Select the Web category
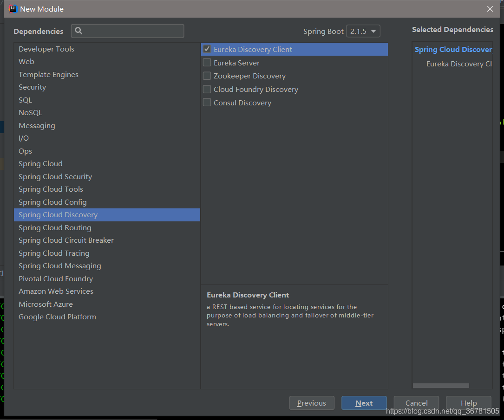The height and width of the screenshot is (420, 504). pyautogui.click(x=107, y=62)
